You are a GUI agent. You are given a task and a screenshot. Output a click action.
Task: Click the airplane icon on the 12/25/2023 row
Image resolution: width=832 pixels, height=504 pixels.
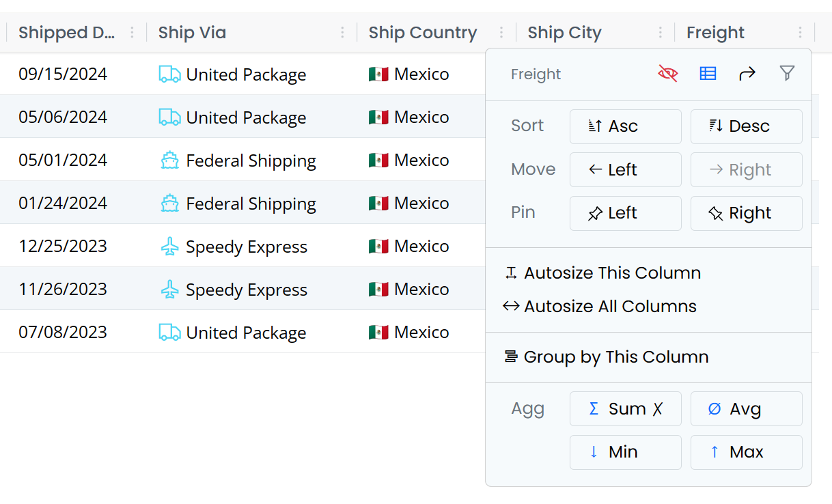coord(169,247)
